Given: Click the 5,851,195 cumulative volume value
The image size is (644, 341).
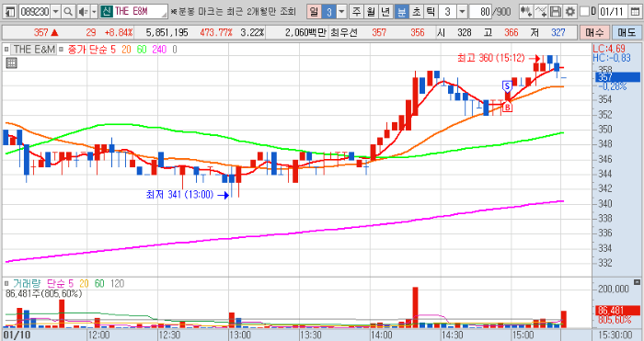Looking at the screenshot, I should [x=167, y=32].
